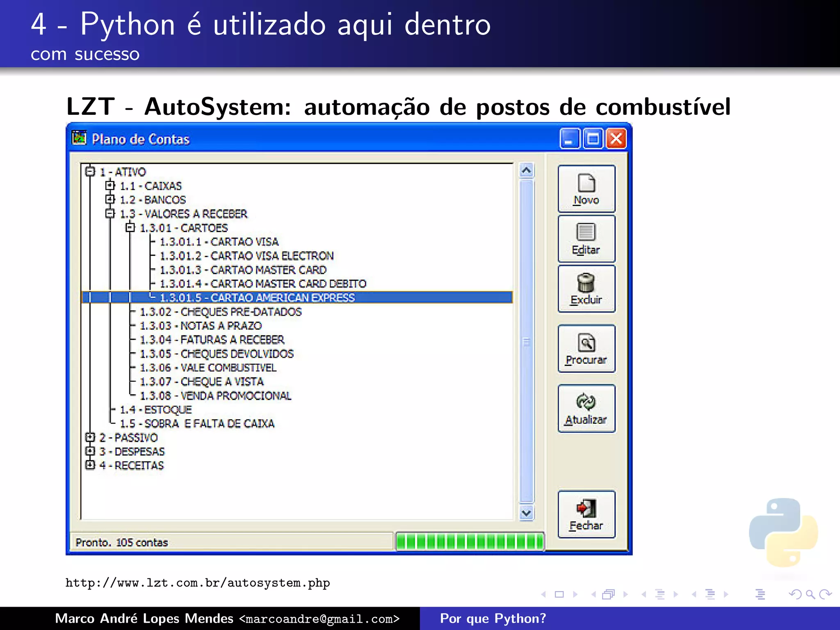Open the lzt.com.br autosystem URL

pos(198,583)
